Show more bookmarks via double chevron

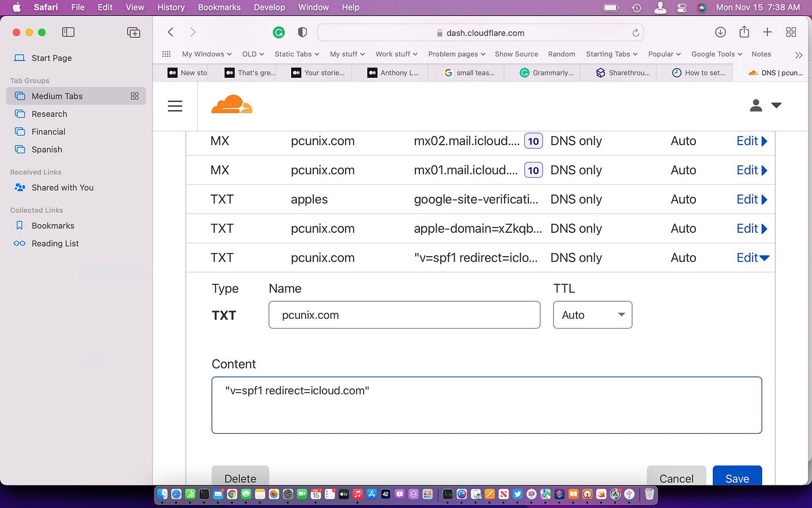799,55
